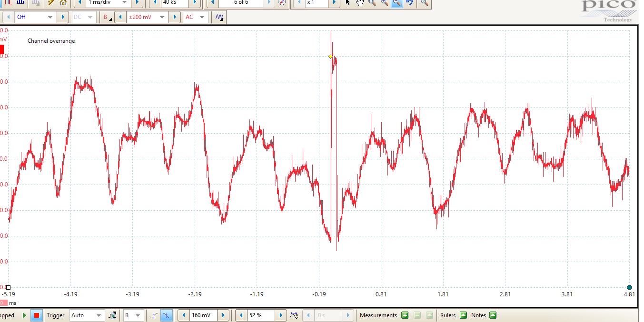Click the undo zoom arrow icon

[409, 2]
